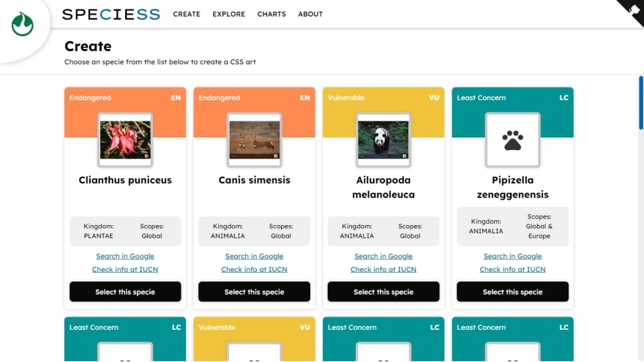Screen dimensions: 644x362
Task: Click Kingdom: PLANTAE on Clianthus puniceus card
Action: tap(99, 231)
